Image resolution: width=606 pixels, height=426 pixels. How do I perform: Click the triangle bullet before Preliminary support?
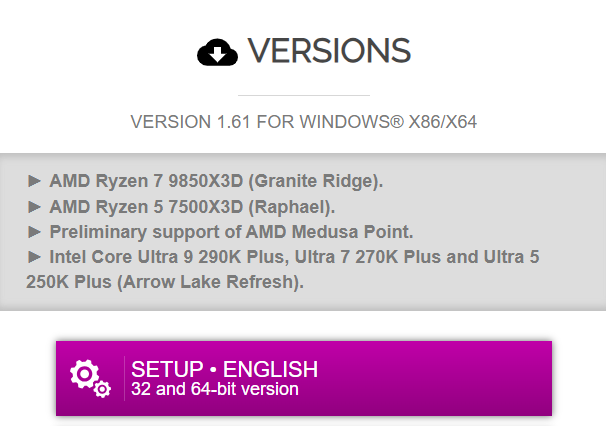[x=34, y=232]
